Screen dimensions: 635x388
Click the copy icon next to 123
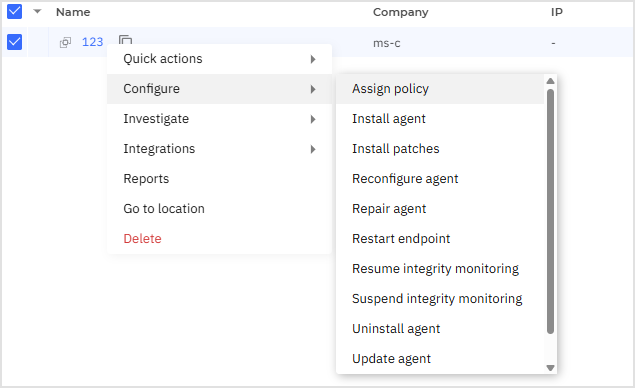pos(126,40)
